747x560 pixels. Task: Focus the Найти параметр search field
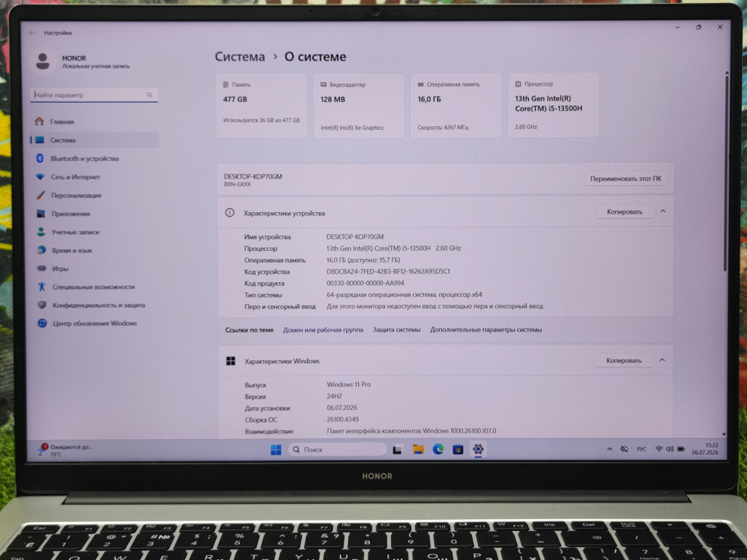point(94,95)
